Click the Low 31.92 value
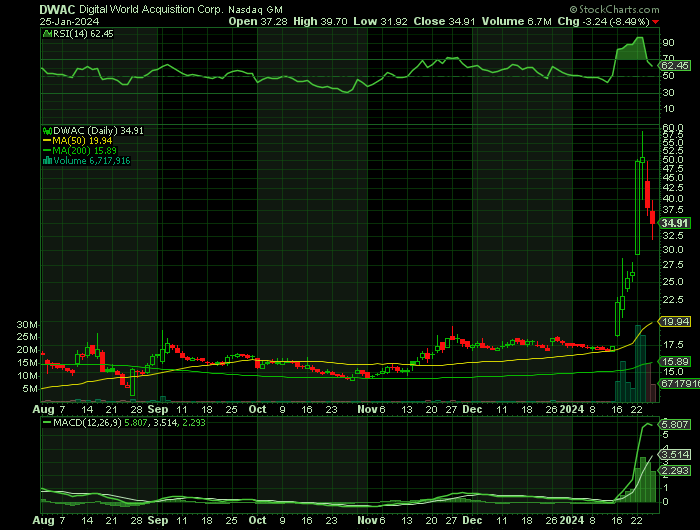 380,21
